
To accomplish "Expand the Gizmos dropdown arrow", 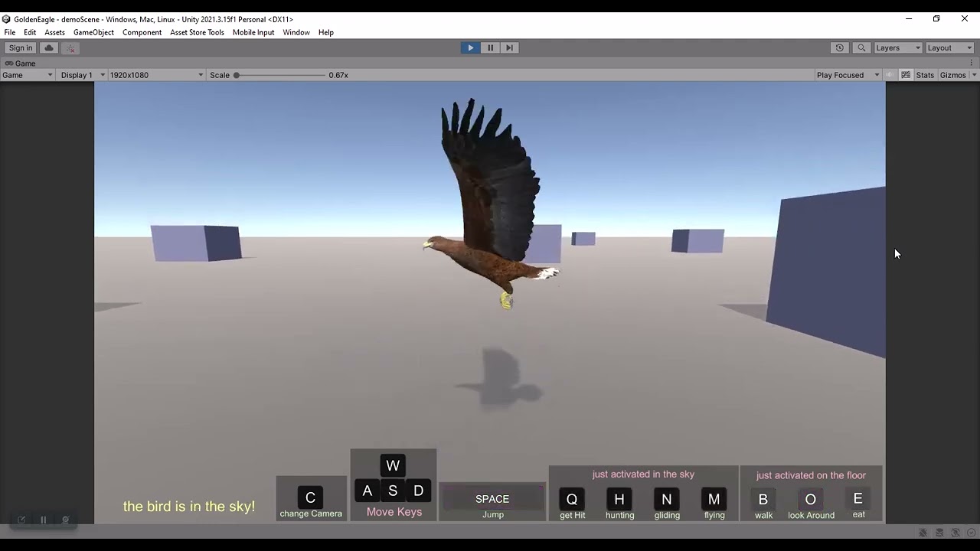I will point(974,75).
